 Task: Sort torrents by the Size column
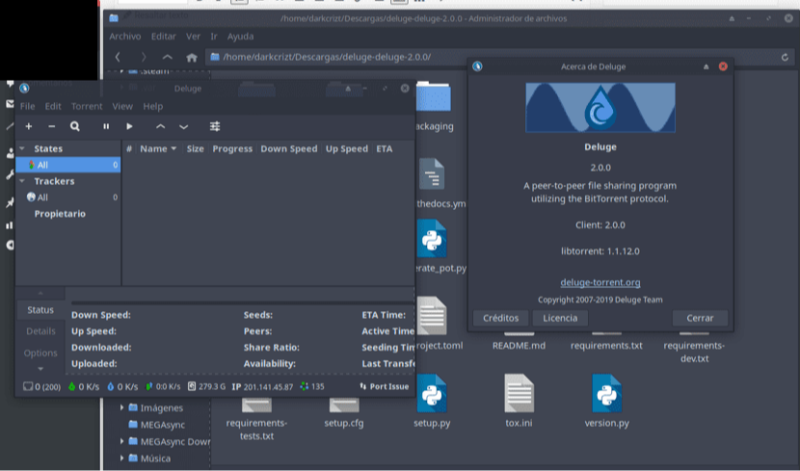click(195, 148)
